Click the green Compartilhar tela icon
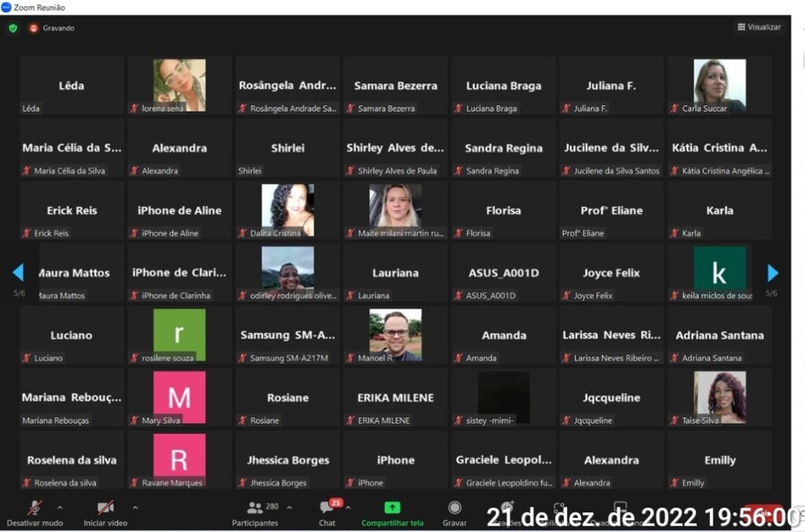The height and width of the screenshot is (532, 805). pyautogui.click(x=392, y=508)
